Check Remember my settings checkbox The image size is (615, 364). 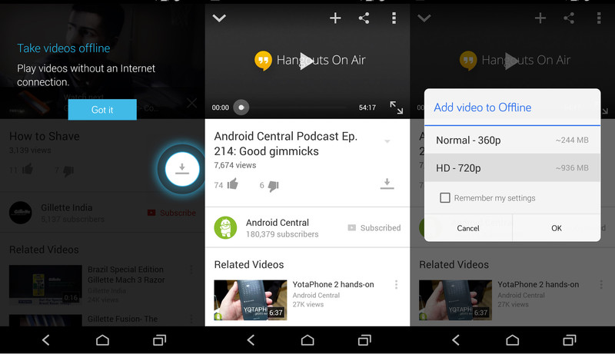445,198
